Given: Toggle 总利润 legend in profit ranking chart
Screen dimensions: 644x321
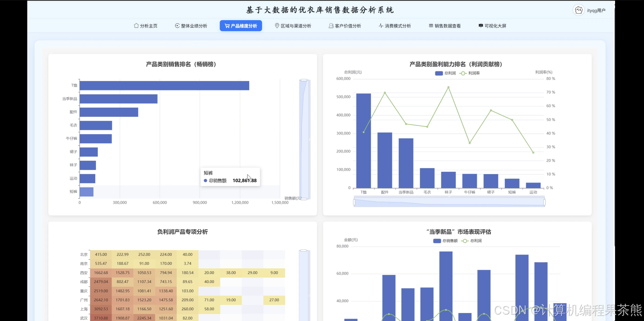Looking at the screenshot, I should click(445, 73).
